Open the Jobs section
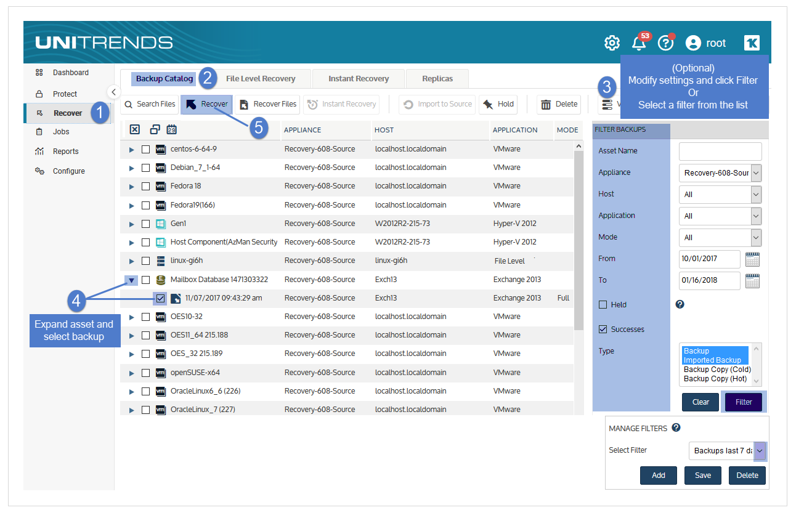812x526 pixels. 61,132
